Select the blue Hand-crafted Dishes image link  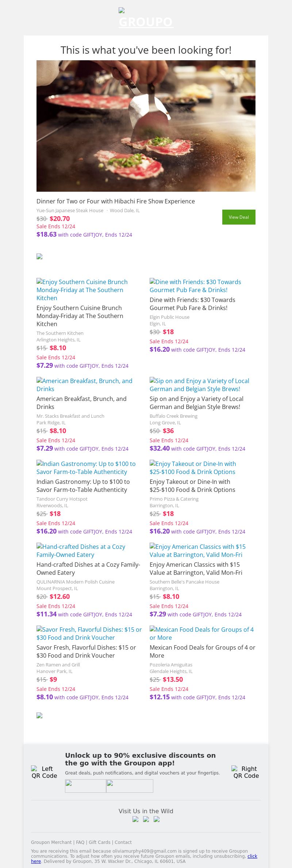(81, 551)
